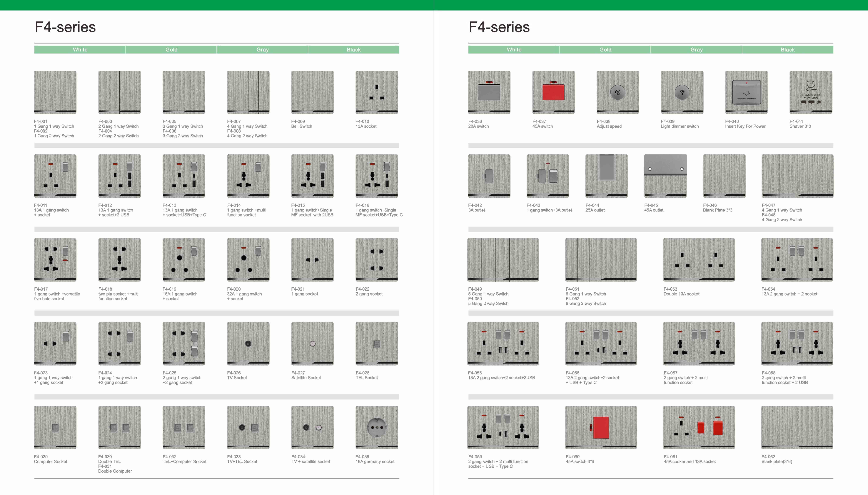Select the F4-022 2 gang socket image
This screenshot has height=495, width=868.
tap(377, 260)
